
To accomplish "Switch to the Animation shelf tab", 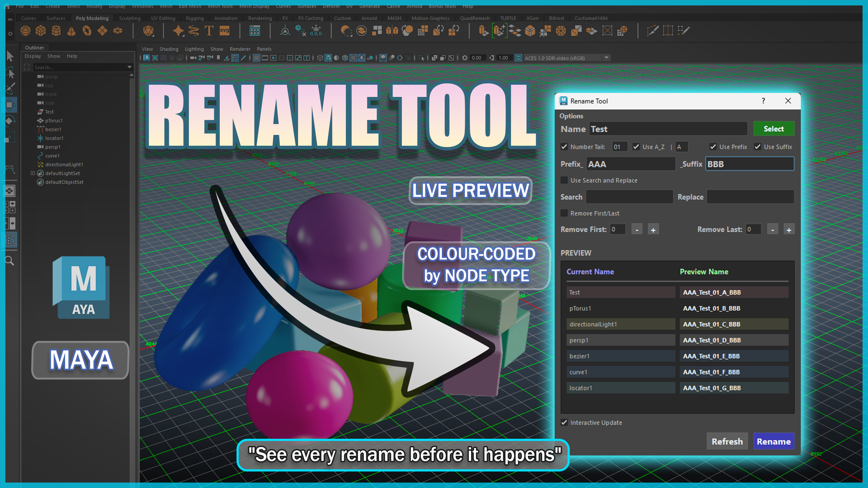I will click(x=226, y=18).
